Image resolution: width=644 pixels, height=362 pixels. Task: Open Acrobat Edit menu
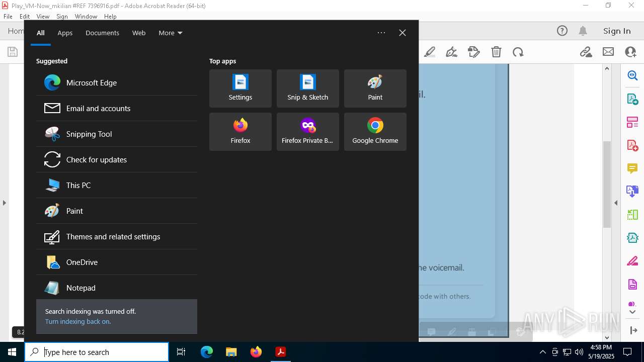click(x=25, y=17)
